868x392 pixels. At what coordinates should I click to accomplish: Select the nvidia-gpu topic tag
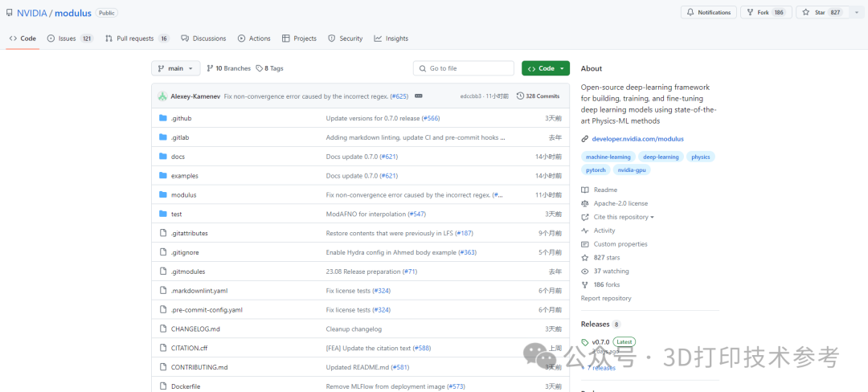(x=633, y=170)
